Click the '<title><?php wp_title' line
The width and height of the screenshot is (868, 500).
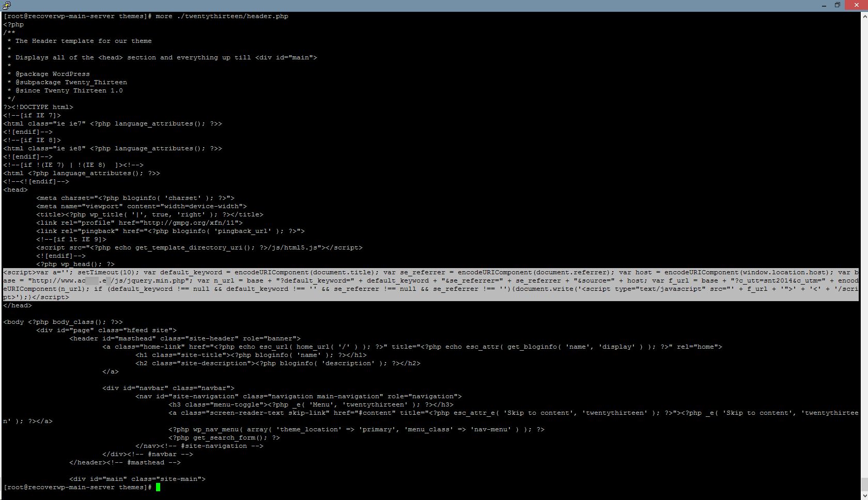pyautogui.click(x=150, y=214)
